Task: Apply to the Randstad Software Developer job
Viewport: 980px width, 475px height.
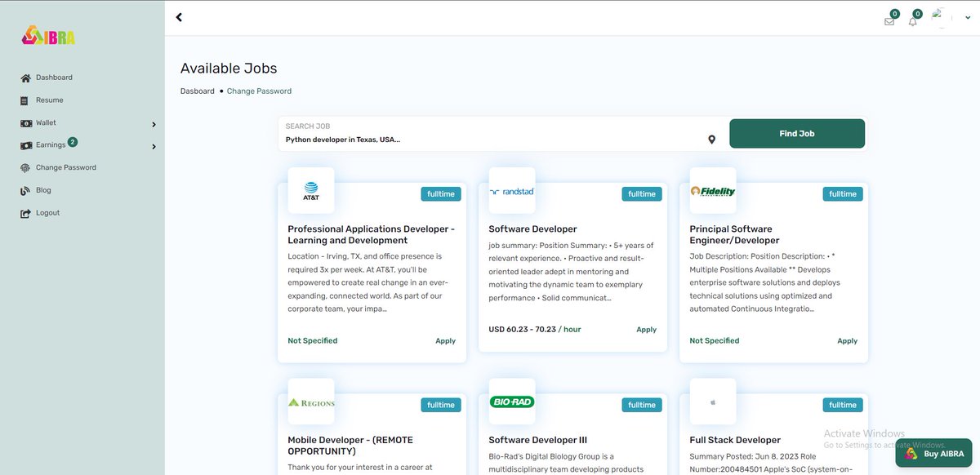Action: click(x=646, y=330)
